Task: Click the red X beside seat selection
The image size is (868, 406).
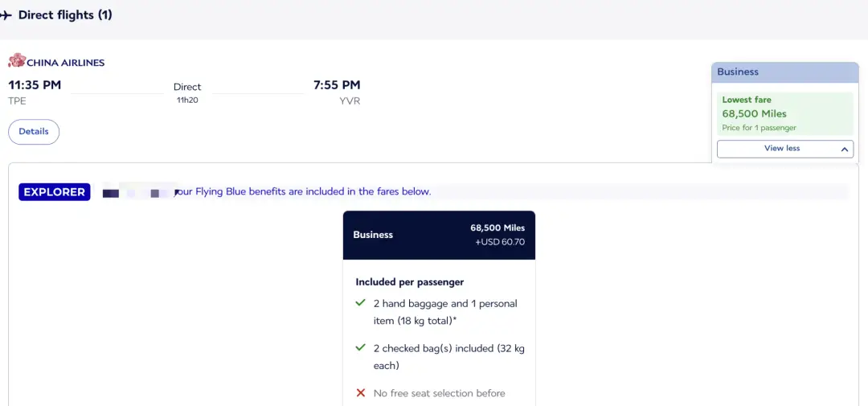Action: 361,393
